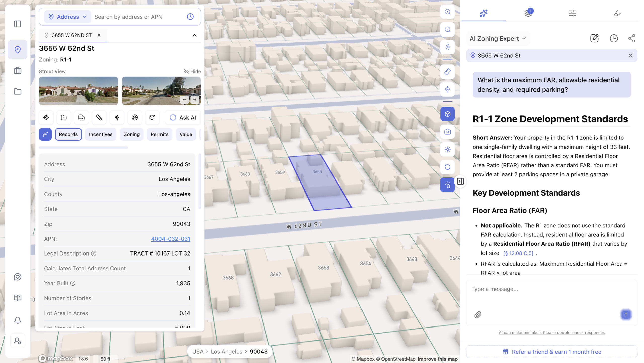
Task: Open the briefcase portfolio icon
Action: 18,70
